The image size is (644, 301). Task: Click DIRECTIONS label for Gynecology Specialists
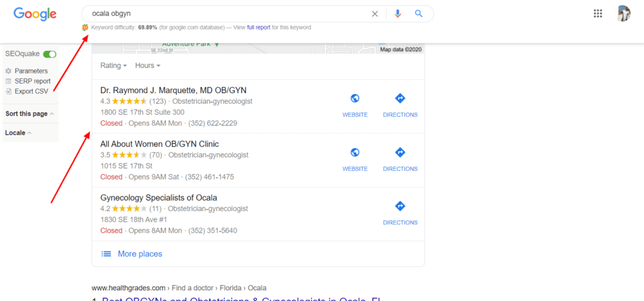(x=400, y=222)
